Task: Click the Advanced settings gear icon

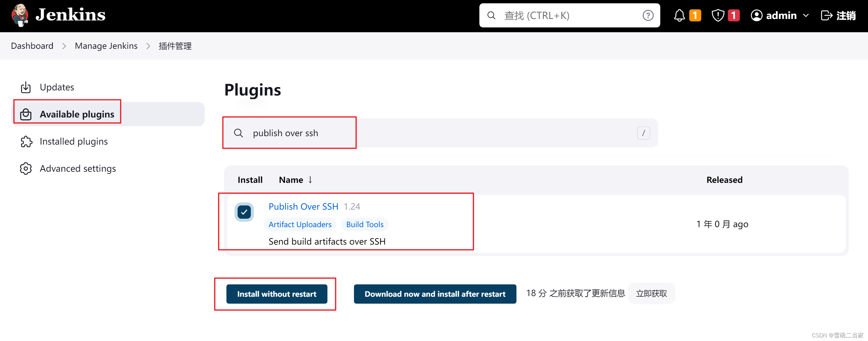Action: coord(26,168)
